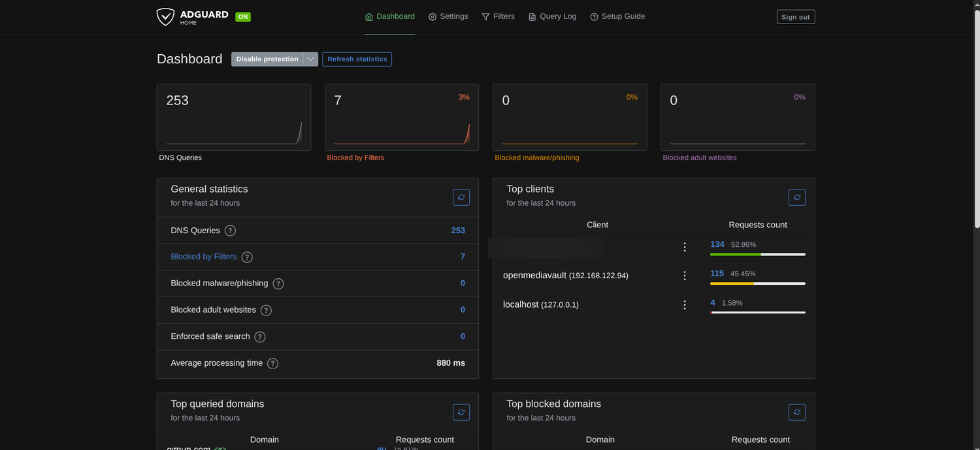Click Refresh statistics button
Viewport: 980px width, 450px height.
click(357, 59)
